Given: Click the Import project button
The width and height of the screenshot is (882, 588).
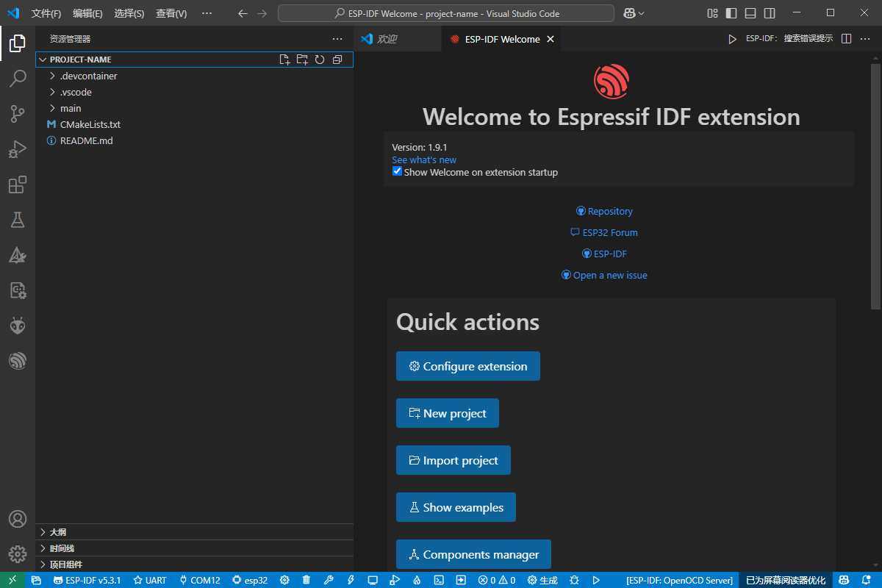Looking at the screenshot, I should (x=453, y=460).
